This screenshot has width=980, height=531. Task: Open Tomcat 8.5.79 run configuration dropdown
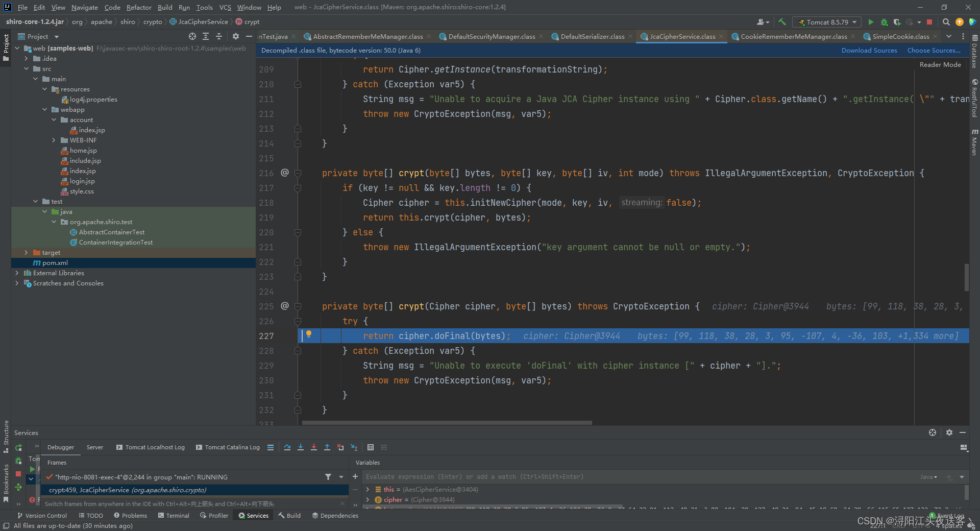coord(827,22)
